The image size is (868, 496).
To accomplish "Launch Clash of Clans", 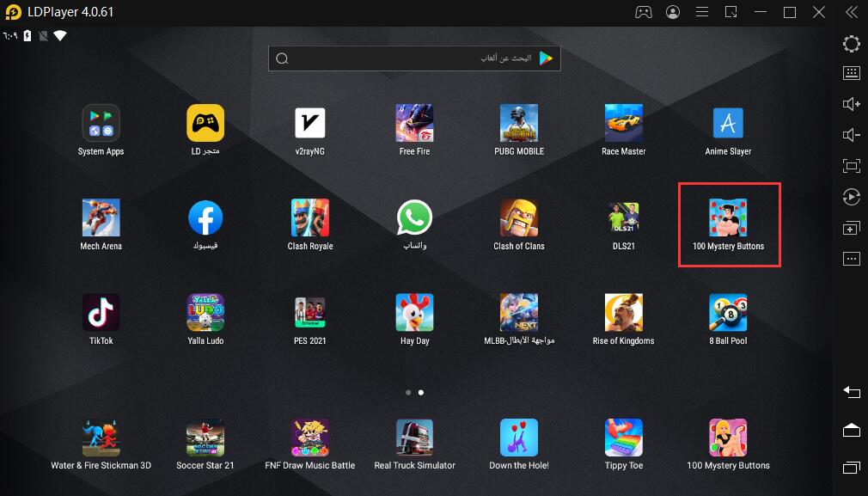I will (519, 217).
